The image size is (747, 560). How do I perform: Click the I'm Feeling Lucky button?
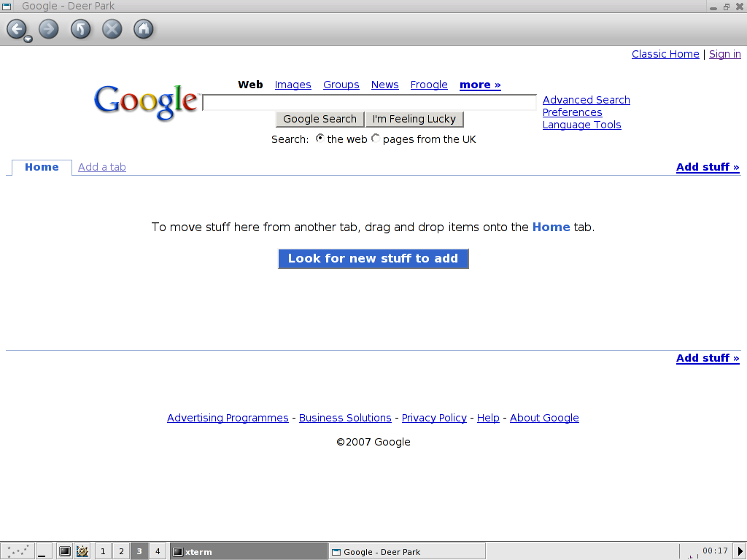coord(414,119)
